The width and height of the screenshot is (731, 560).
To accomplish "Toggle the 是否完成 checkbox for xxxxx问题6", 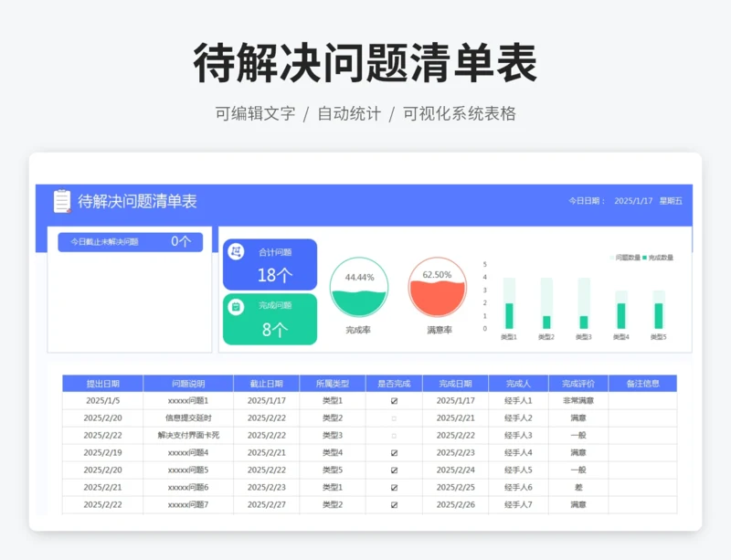I will (394, 488).
